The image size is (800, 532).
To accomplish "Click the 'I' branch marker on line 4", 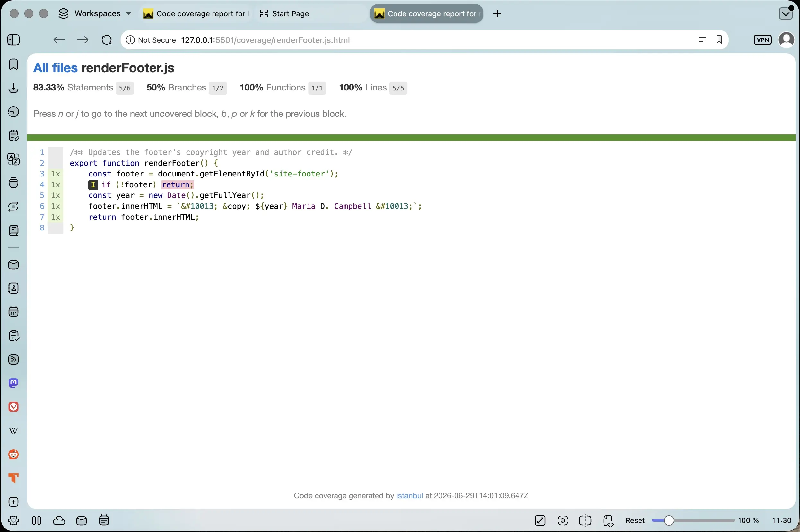I will click(93, 184).
